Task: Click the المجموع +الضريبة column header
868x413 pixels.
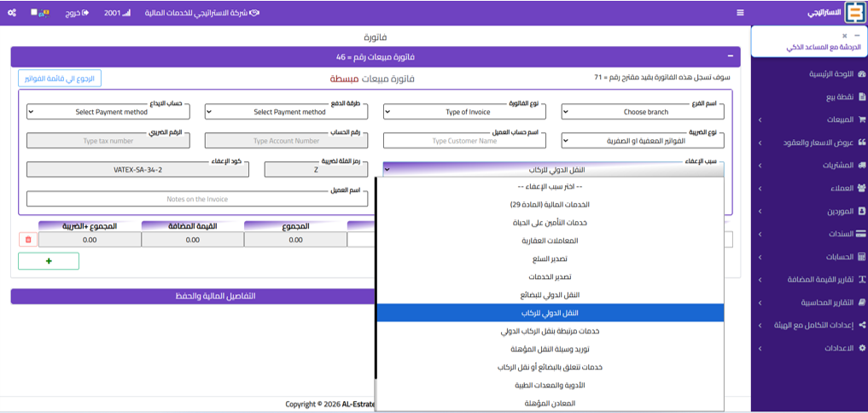Action: tap(89, 226)
